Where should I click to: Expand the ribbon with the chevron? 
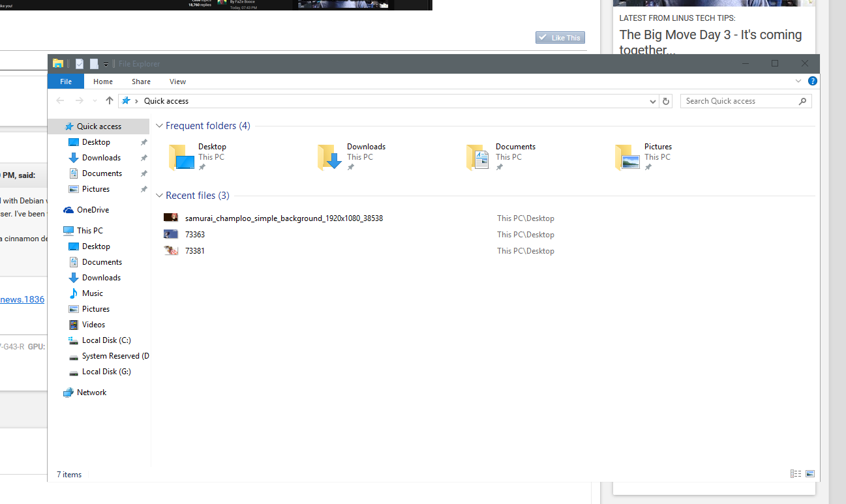(x=798, y=82)
